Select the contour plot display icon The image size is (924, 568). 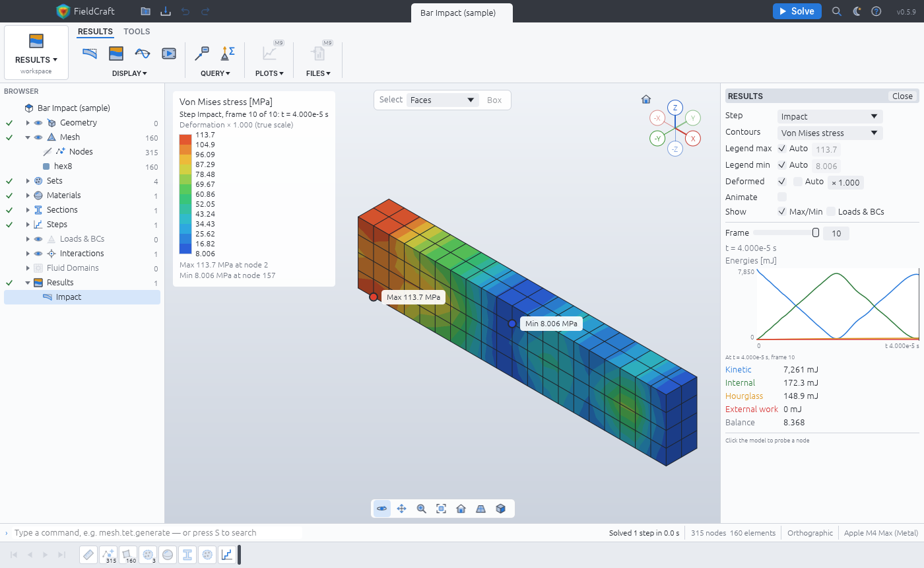(116, 53)
